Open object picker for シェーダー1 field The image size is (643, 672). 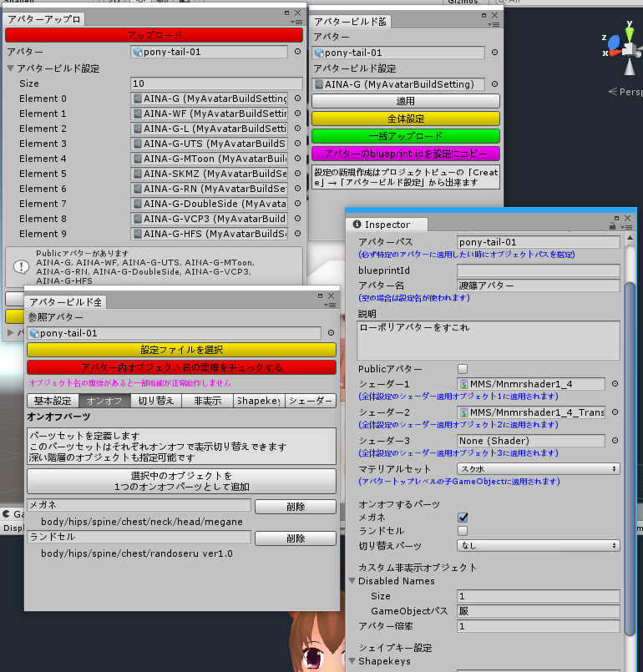[615, 384]
